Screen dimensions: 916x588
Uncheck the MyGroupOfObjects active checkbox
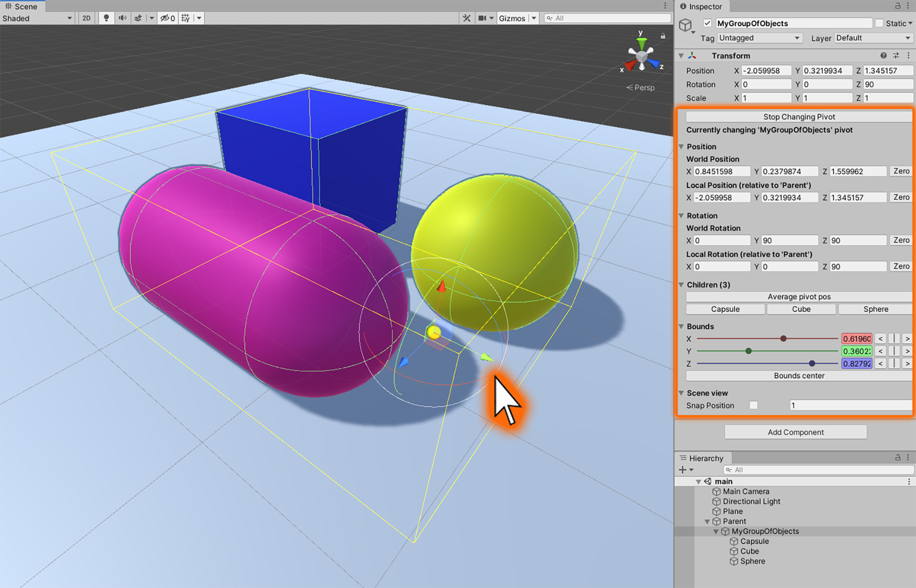click(708, 23)
